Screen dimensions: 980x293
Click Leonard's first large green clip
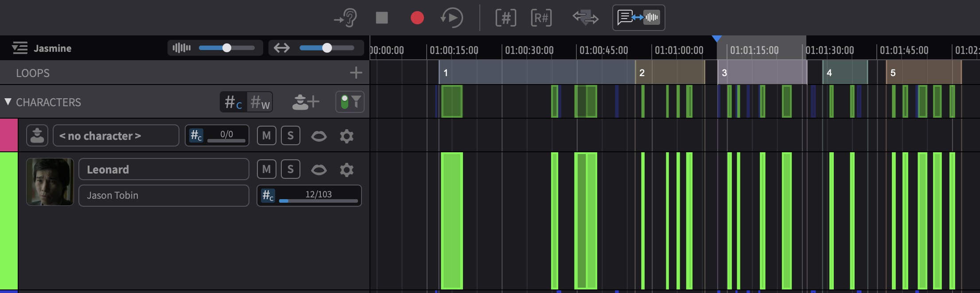(x=452, y=221)
